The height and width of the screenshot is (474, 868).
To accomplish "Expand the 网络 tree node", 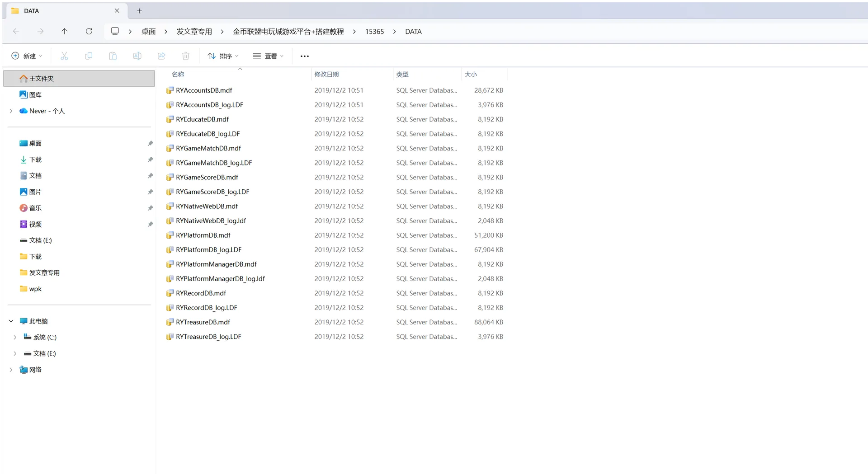I will (x=11, y=370).
